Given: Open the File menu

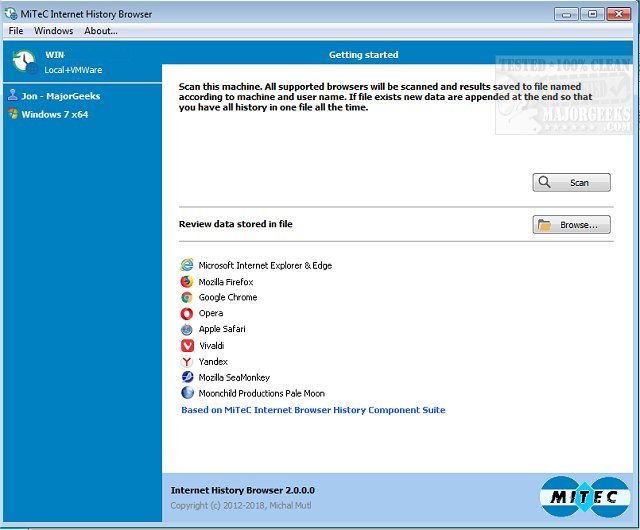Looking at the screenshot, I should point(16,31).
